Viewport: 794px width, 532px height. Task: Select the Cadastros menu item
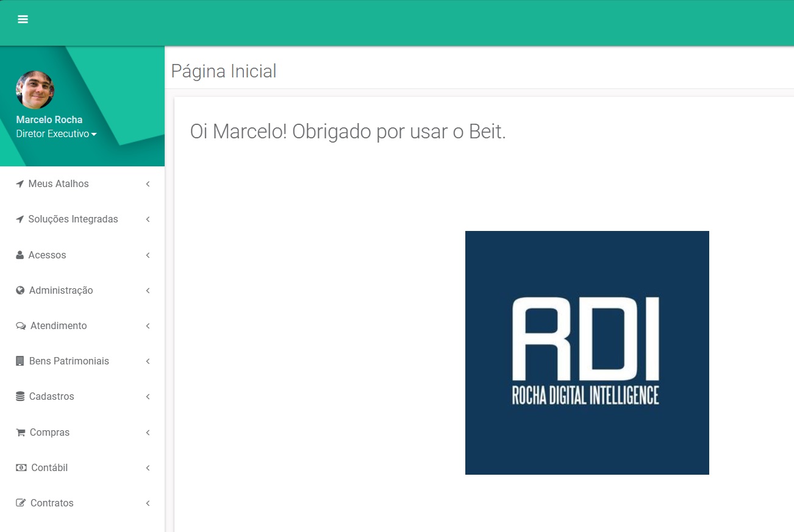point(82,396)
